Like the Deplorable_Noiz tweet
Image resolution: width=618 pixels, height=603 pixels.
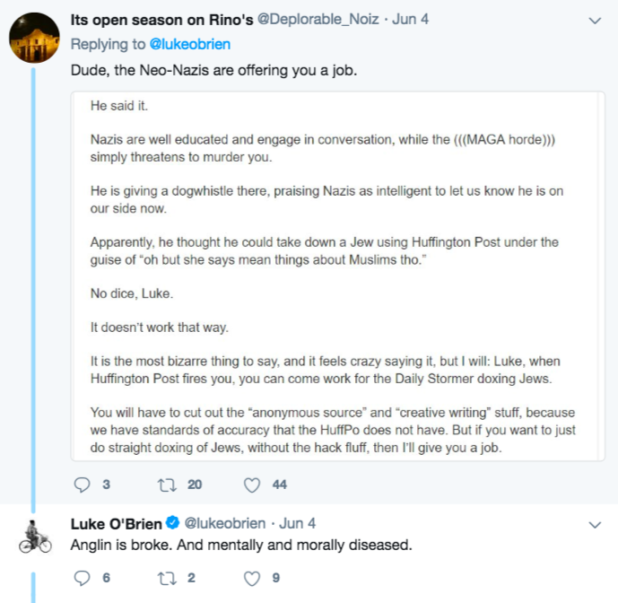pyautogui.click(x=252, y=485)
